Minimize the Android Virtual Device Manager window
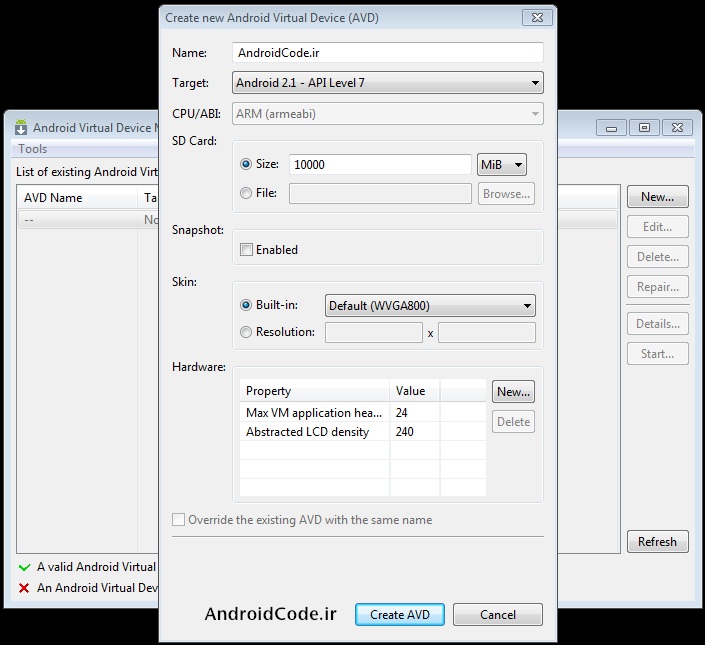The width and height of the screenshot is (705, 645). 614,127
